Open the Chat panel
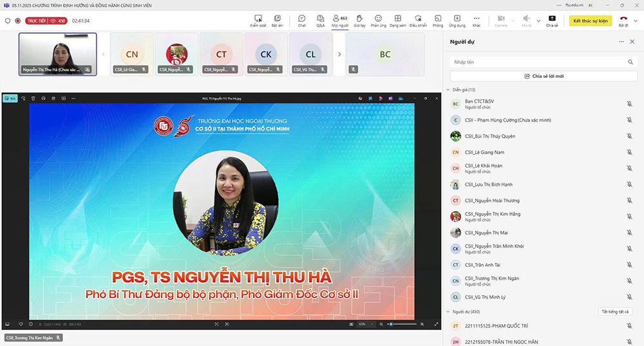644x346 pixels. [301, 19]
